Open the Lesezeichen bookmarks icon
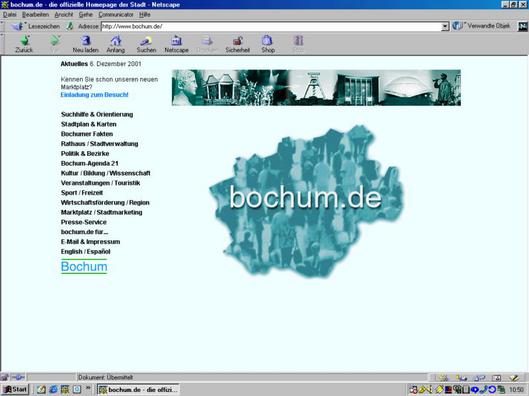Image resolution: width=529 pixels, height=396 pixels. (x=17, y=26)
